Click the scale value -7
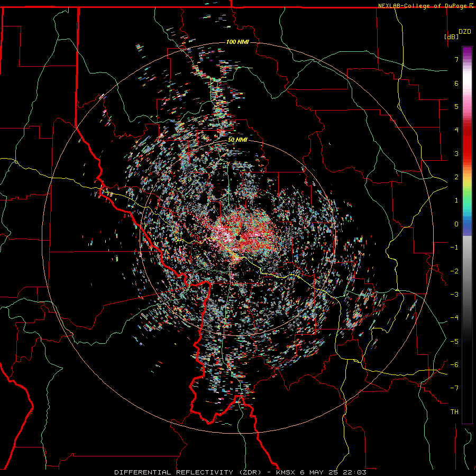The height and width of the screenshot is (476, 476). 454,388
